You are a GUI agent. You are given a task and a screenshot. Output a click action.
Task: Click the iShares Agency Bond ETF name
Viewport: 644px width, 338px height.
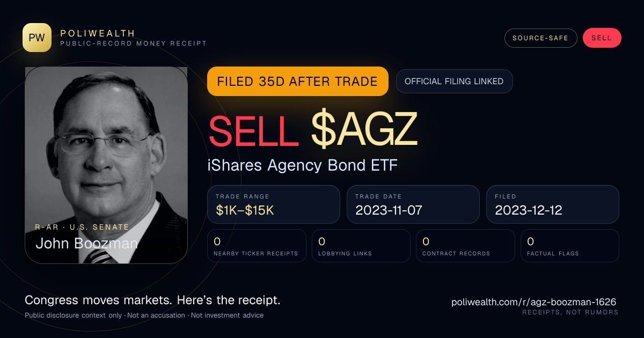[x=302, y=165]
